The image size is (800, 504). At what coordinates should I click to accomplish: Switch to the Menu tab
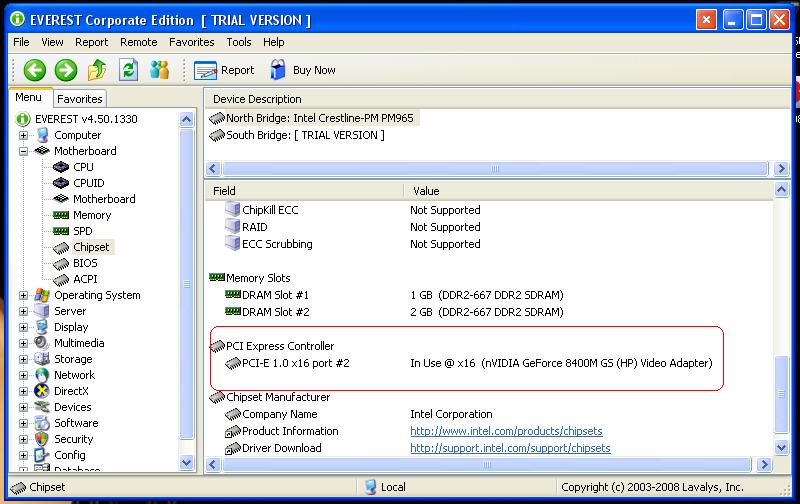coord(29,97)
